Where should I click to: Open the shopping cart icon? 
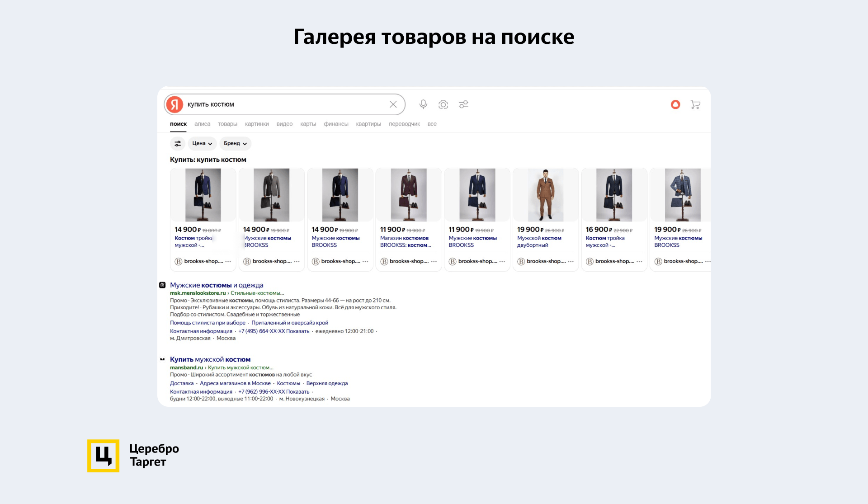click(695, 104)
